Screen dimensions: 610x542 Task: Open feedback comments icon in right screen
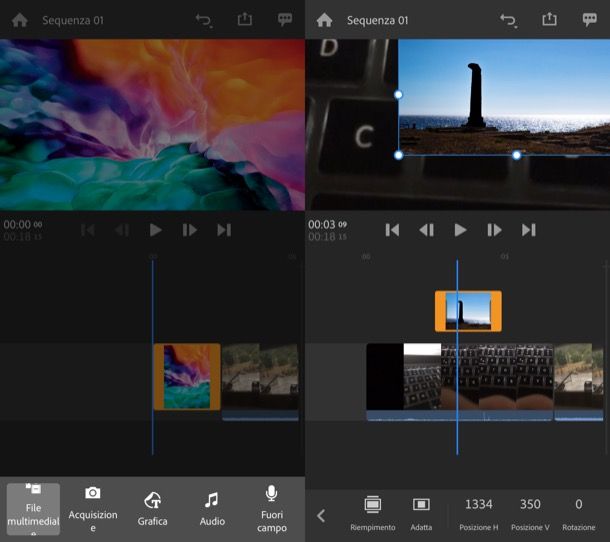tap(589, 19)
